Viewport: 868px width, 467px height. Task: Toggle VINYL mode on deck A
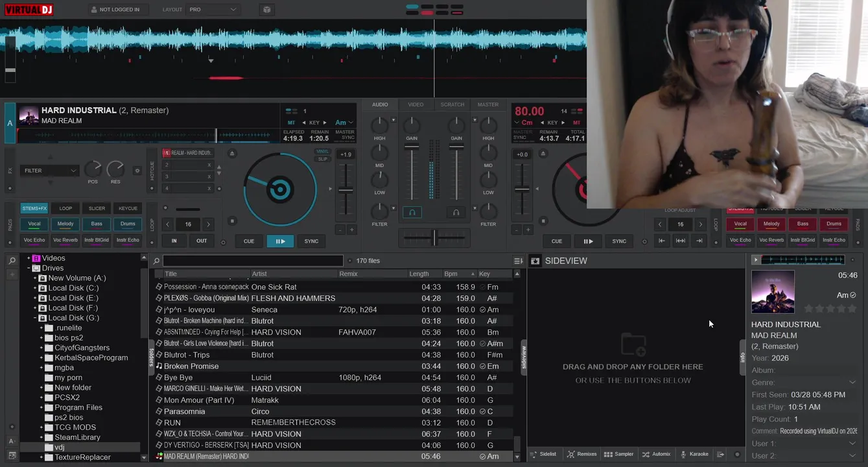[x=322, y=152]
